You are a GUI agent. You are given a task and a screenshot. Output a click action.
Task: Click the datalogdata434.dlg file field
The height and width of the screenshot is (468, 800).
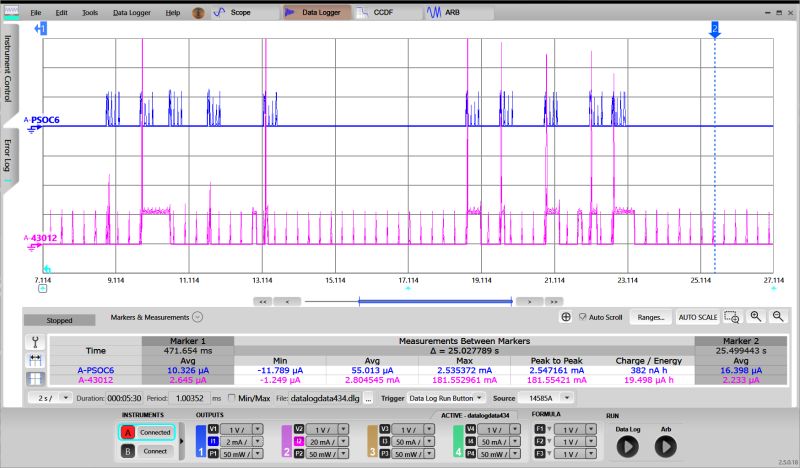[x=325, y=398]
